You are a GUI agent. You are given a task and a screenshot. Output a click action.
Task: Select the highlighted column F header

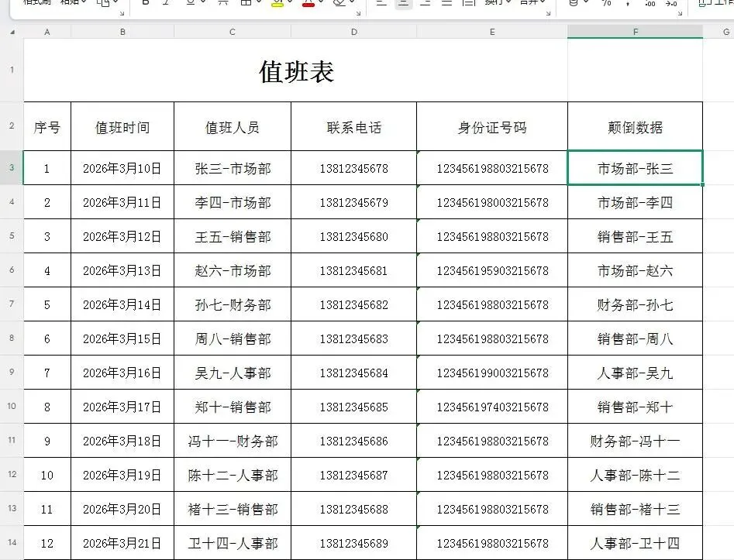(x=636, y=32)
